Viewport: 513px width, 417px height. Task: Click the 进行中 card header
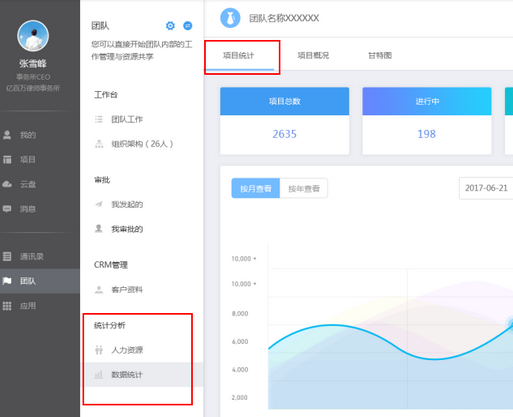(x=427, y=101)
